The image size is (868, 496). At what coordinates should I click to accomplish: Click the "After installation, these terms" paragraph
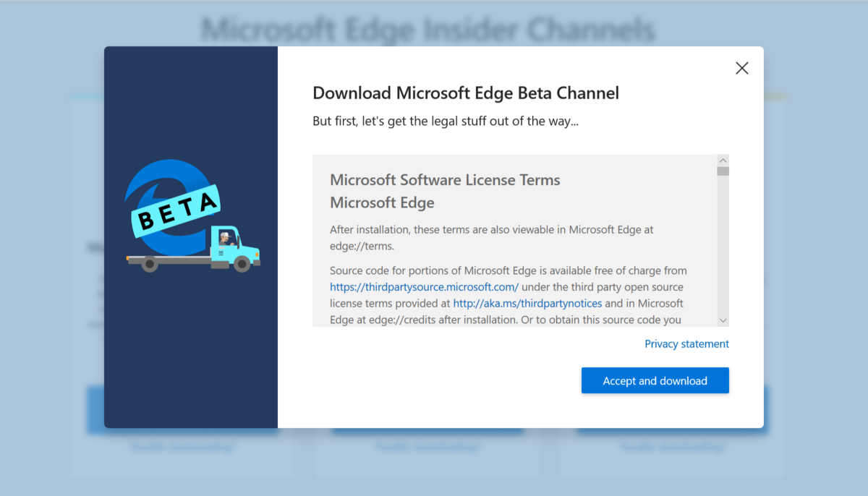click(x=492, y=238)
